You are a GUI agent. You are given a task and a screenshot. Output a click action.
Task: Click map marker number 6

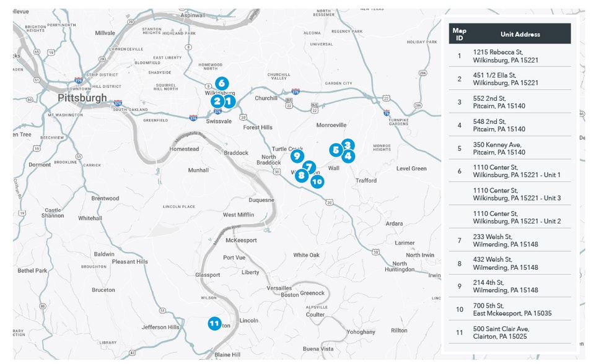pos(222,83)
